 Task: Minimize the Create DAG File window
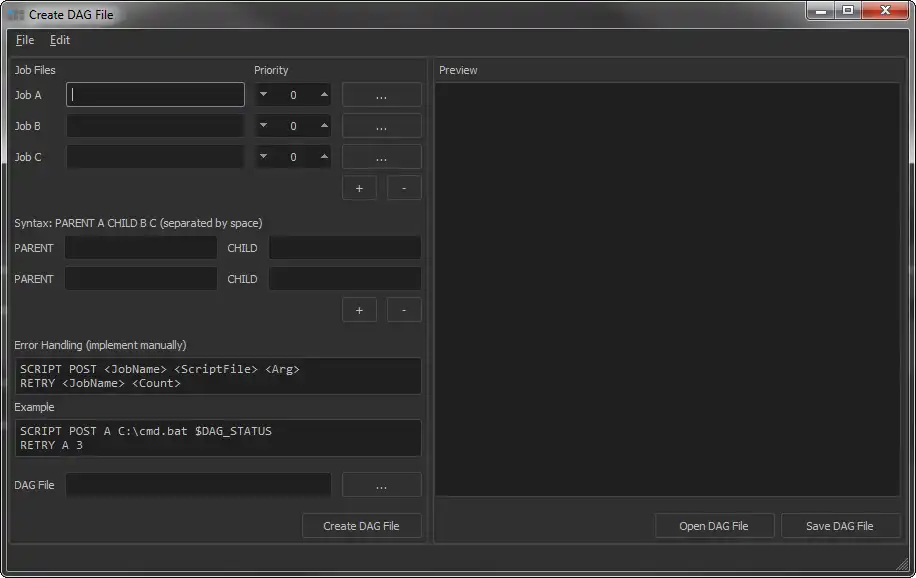821,11
